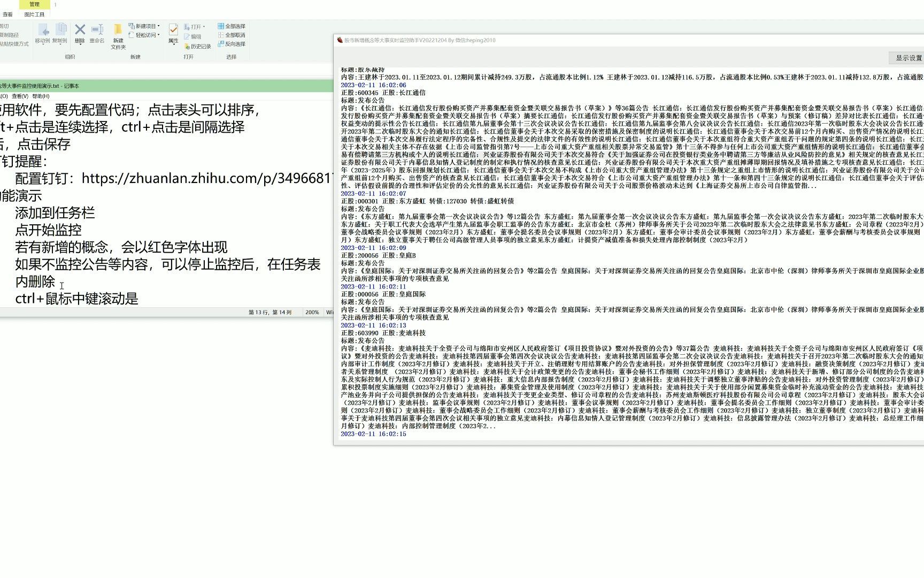Click 粘贴快捷方式 in the Explorer ribbon
This screenshot has height=578, width=924.
pos(14,44)
